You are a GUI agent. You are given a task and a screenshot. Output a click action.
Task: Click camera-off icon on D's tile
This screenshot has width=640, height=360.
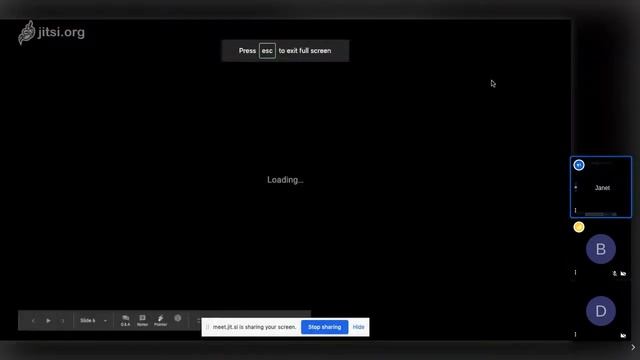tap(623, 336)
